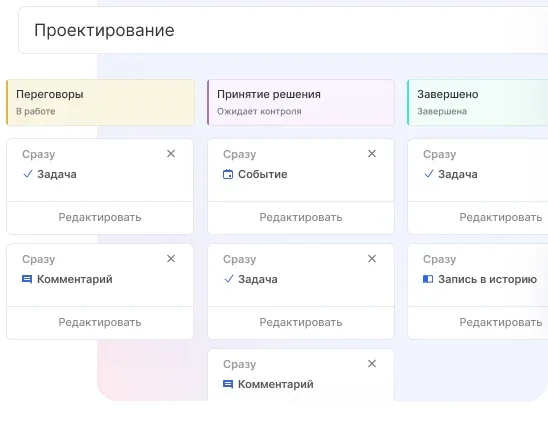Viewport: 548px width, 422px height.
Task: Click Сразу timing on Запись в историю card
Action: pyautogui.click(x=440, y=259)
